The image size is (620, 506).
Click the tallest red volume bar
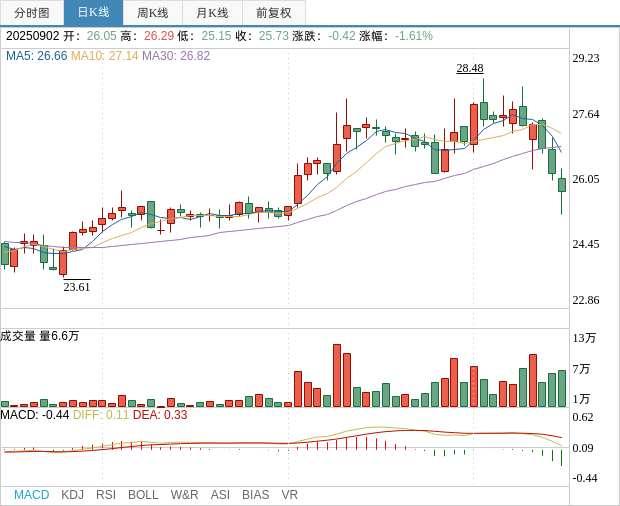tap(337, 376)
